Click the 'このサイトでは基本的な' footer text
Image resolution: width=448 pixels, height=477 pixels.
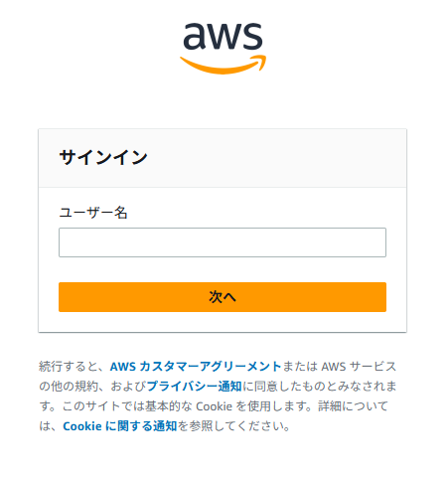[x=127, y=406]
